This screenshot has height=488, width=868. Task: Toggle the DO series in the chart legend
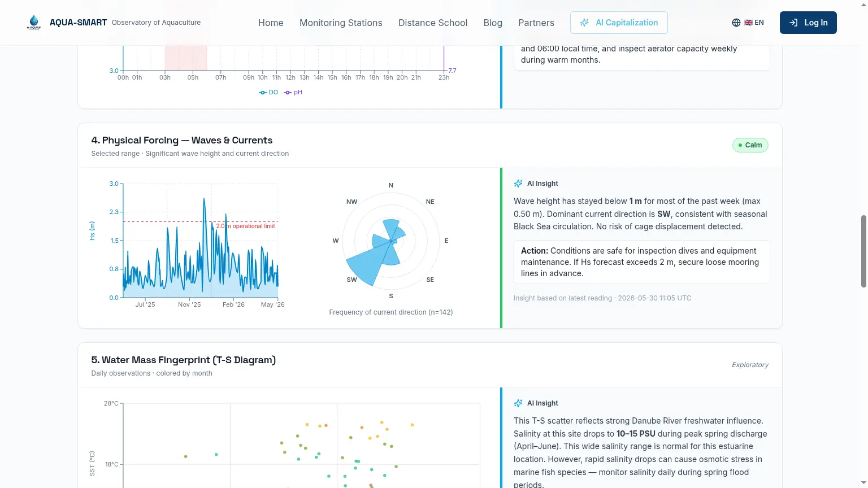click(268, 92)
